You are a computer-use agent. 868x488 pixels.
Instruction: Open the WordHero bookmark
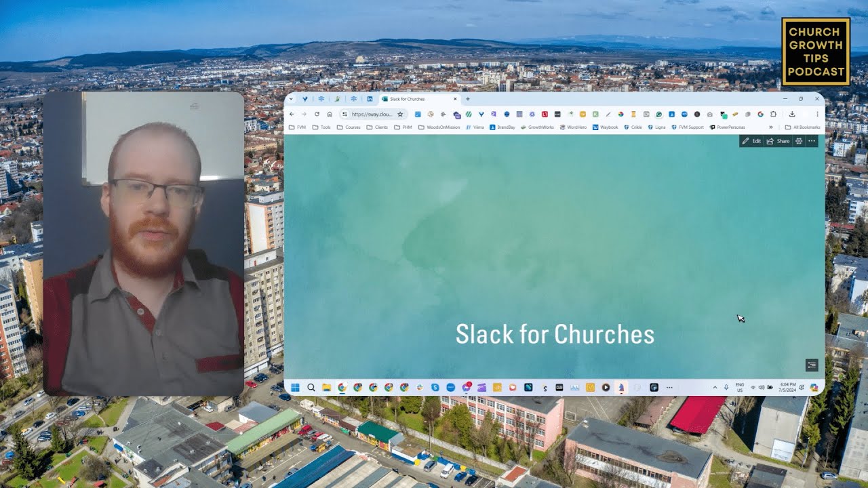click(x=572, y=127)
